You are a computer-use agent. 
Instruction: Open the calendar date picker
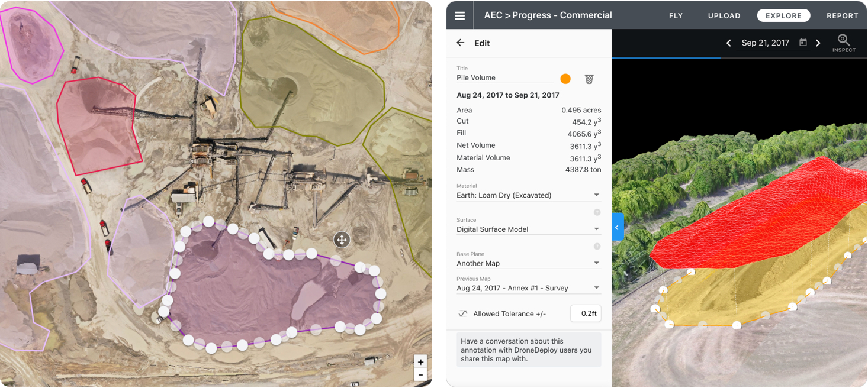pyautogui.click(x=803, y=42)
